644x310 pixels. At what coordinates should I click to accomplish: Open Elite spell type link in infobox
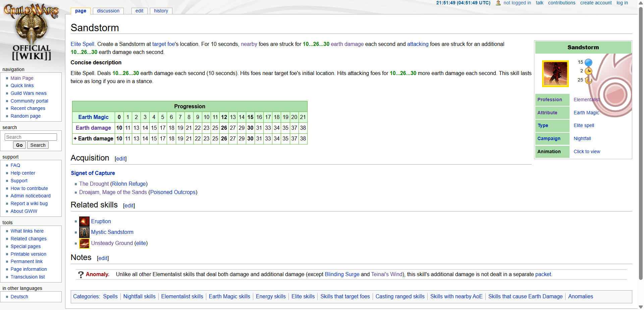click(x=584, y=125)
